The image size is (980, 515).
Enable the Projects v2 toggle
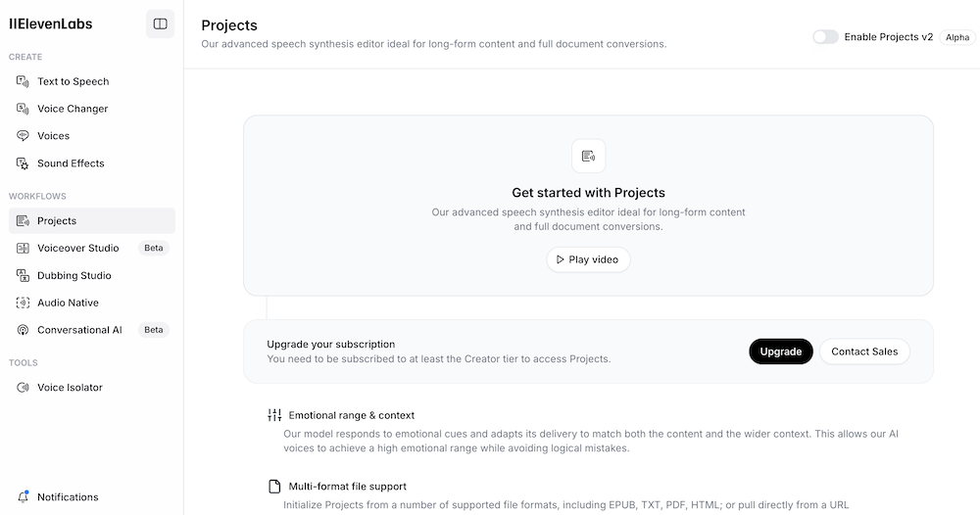825,37
